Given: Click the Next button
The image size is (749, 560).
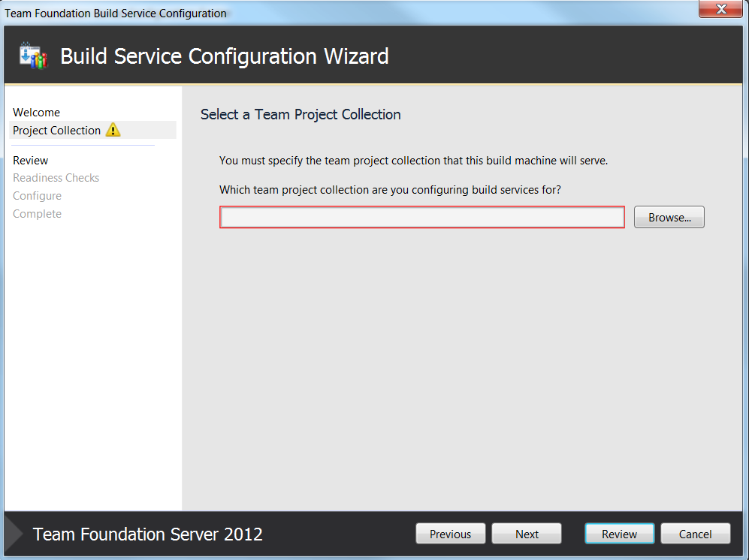Looking at the screenshot, I should coord(527,534).
